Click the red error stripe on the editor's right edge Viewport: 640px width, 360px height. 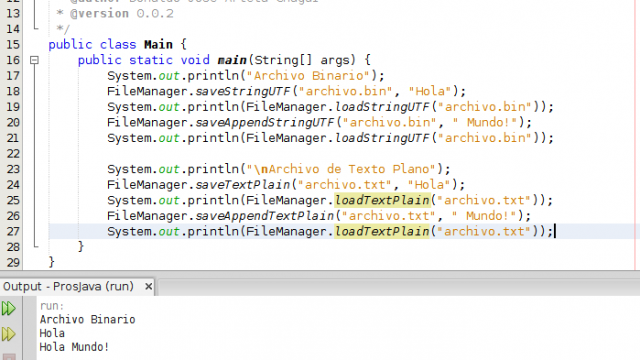(x=636, y=135)
